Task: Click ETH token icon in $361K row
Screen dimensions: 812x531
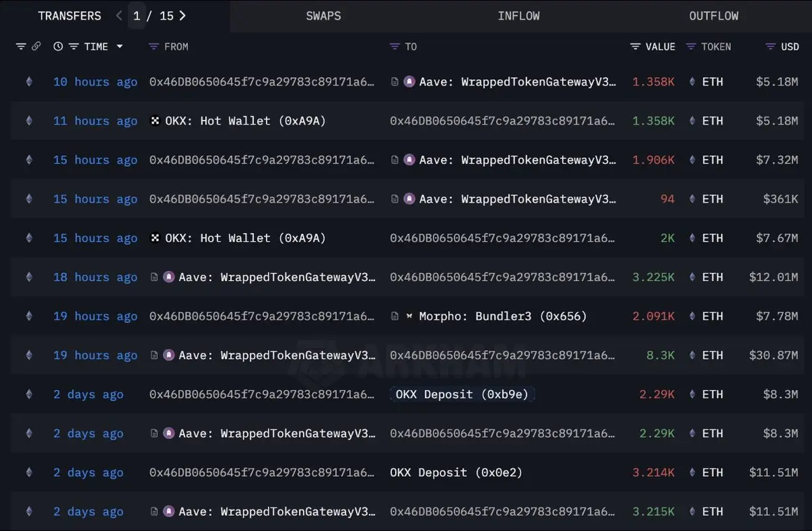Action: (692, 199)
